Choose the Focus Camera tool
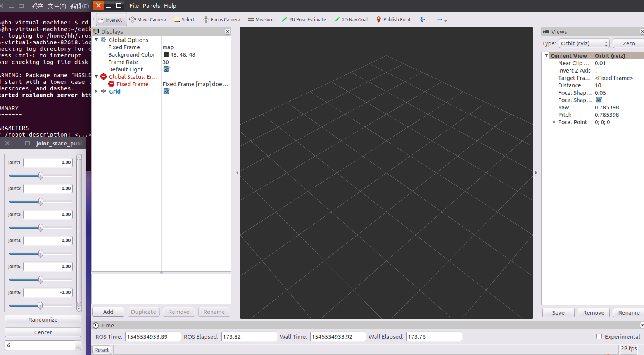644x355 pixels. pyautogui.click(x=221, y=20)
